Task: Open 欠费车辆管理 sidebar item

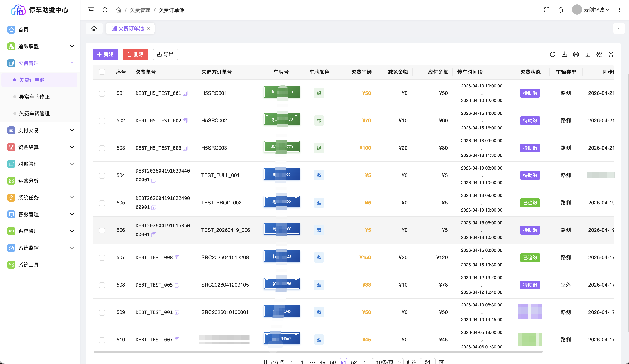Action: (x=39, y=113)
